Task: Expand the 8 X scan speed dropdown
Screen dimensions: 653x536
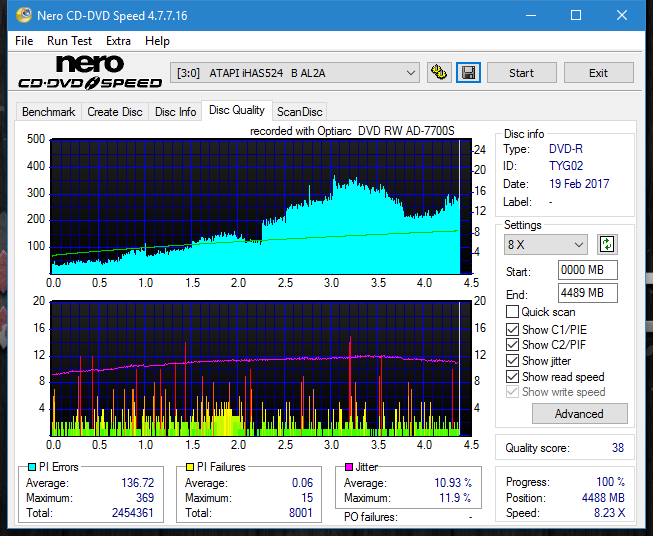Action: (546, 244)
